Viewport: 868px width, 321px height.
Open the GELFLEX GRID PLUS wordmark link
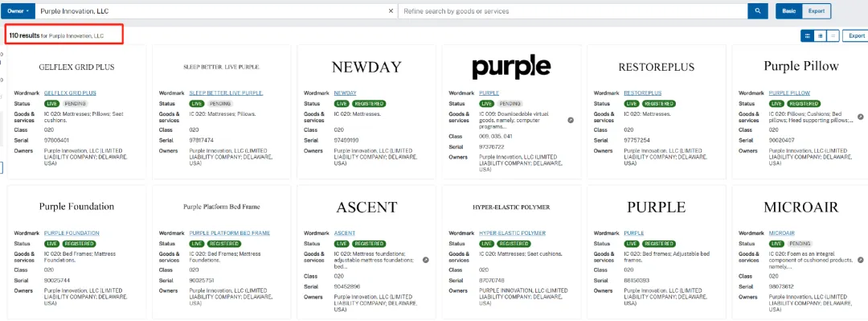coord(70,93)
